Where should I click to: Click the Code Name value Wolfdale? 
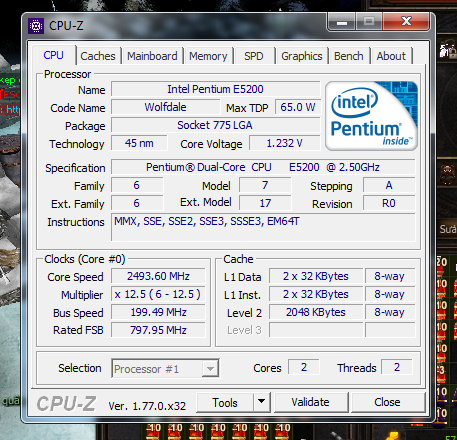165,107
